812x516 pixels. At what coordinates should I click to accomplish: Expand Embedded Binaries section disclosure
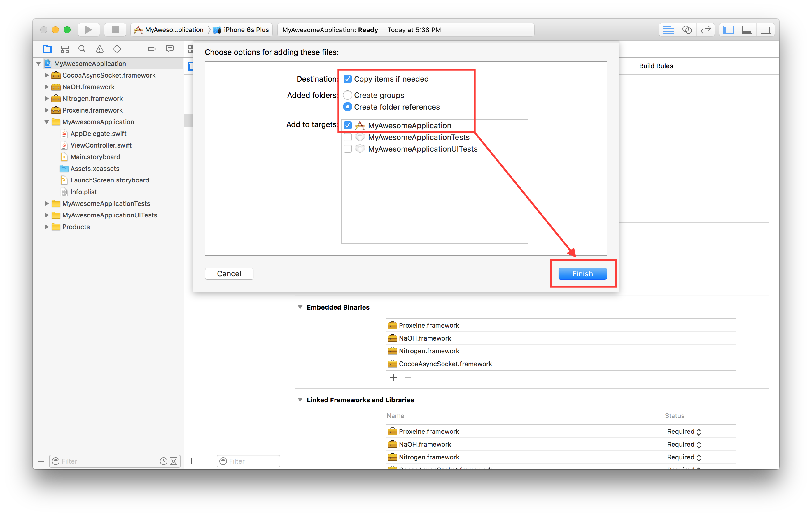click(x=300, y=307)
